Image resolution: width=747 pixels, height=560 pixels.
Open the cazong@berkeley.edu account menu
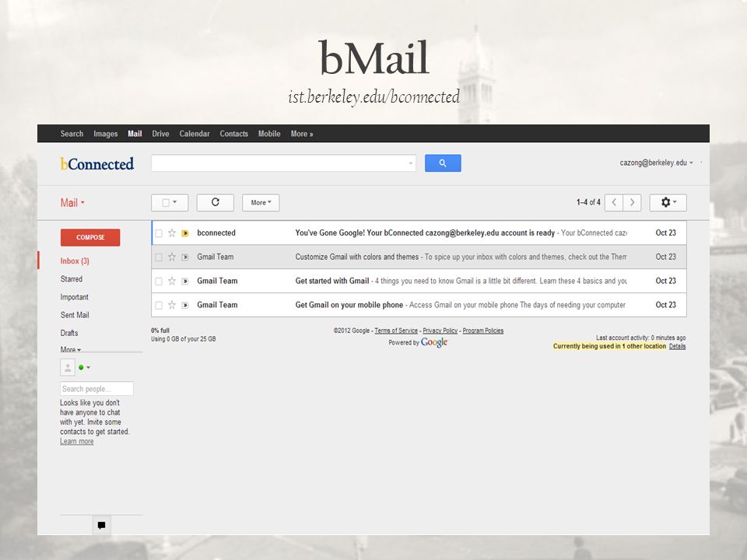(656, 163)
